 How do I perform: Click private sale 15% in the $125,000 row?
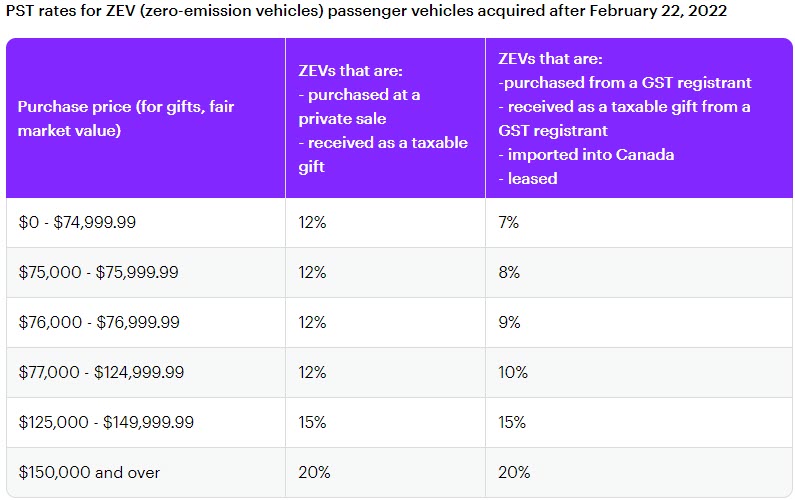(x=313, y=423)
